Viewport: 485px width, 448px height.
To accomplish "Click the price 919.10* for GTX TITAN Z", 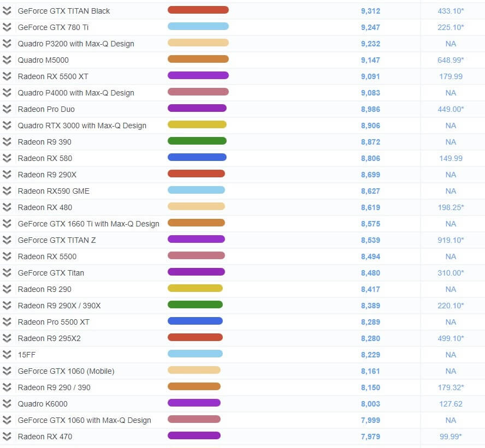I will click(451, 241).
